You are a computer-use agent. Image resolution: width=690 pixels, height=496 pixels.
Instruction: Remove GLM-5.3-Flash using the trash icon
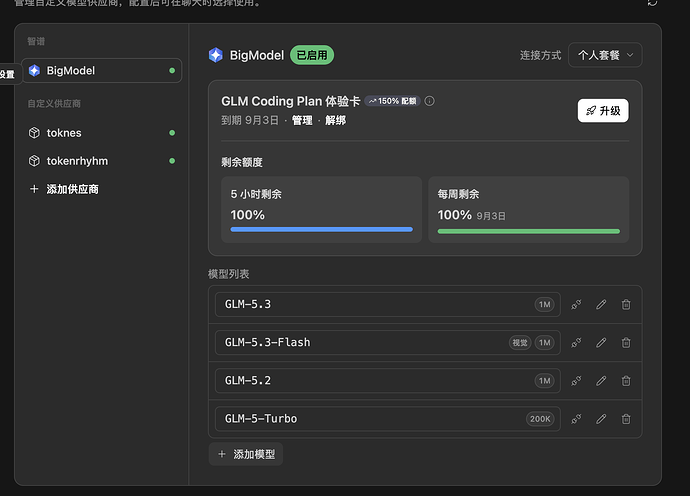click(626, 342)
